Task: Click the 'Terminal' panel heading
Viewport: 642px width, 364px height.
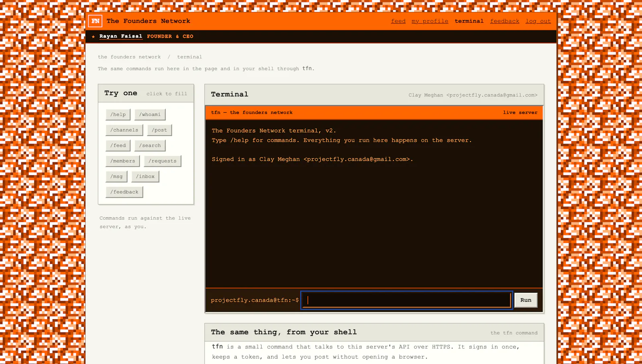Action: (230, 94)
